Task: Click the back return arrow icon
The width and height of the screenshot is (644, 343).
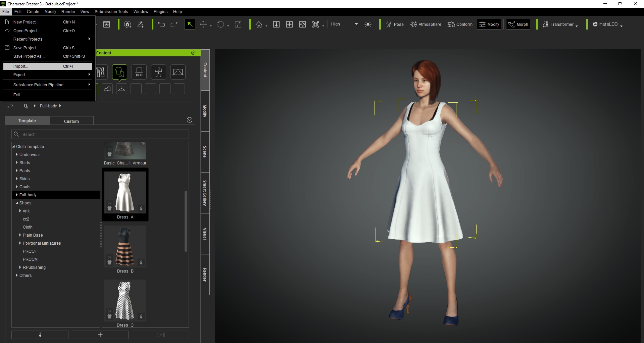Action: pos(10,106)
